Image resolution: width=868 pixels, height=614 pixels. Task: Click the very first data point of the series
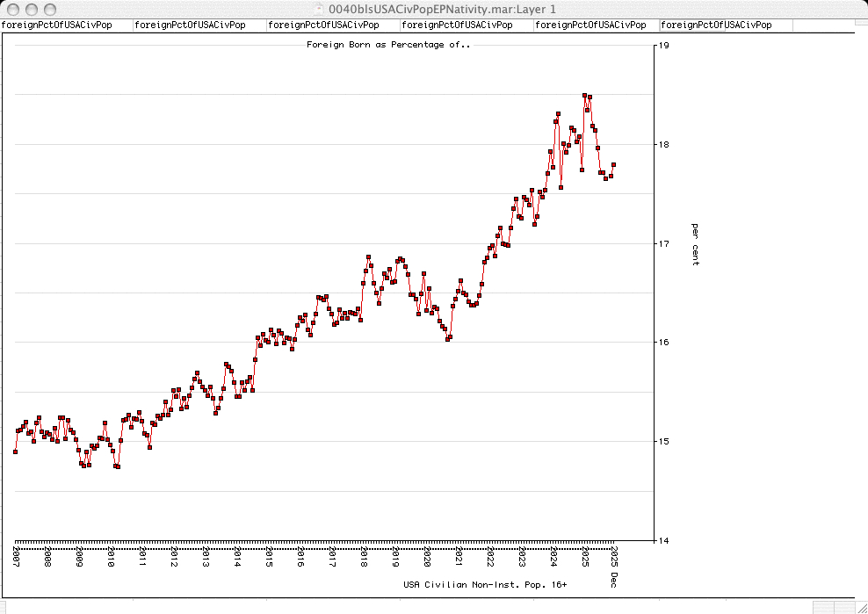[15, 451]
